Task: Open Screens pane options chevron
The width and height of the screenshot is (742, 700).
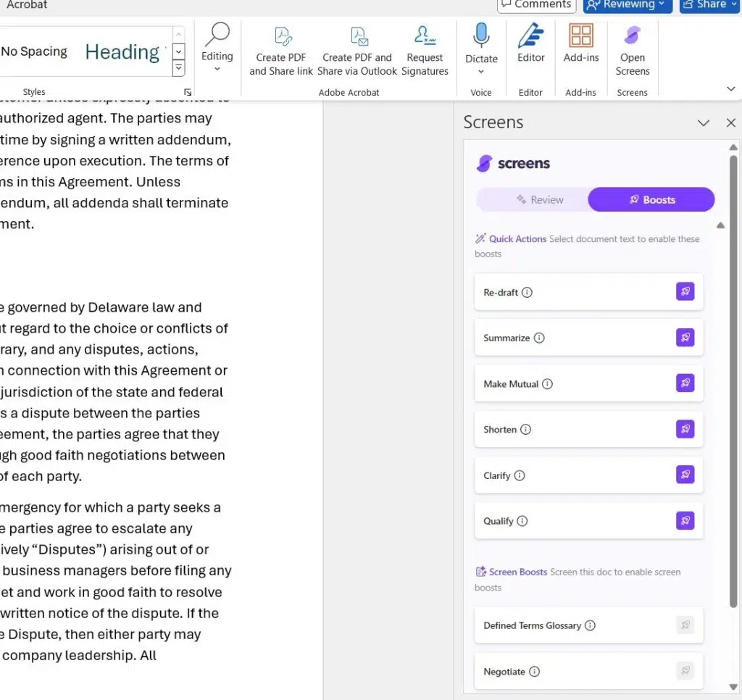Action: coord(703,123)
